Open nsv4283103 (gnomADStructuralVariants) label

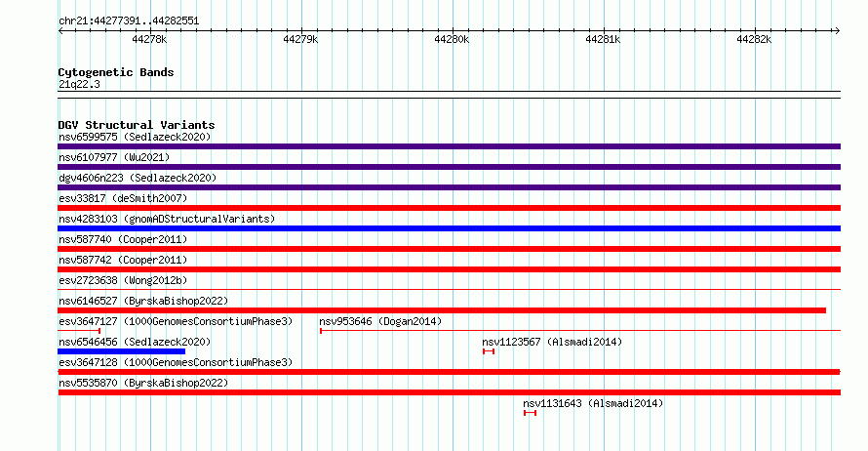click(x=167, y=219)
